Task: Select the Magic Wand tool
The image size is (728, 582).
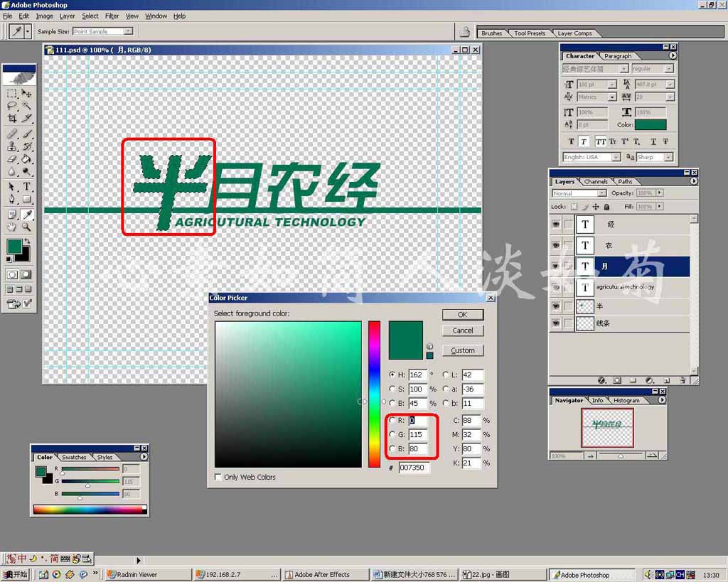Action: pyautogui.click(x=26, y=106)
